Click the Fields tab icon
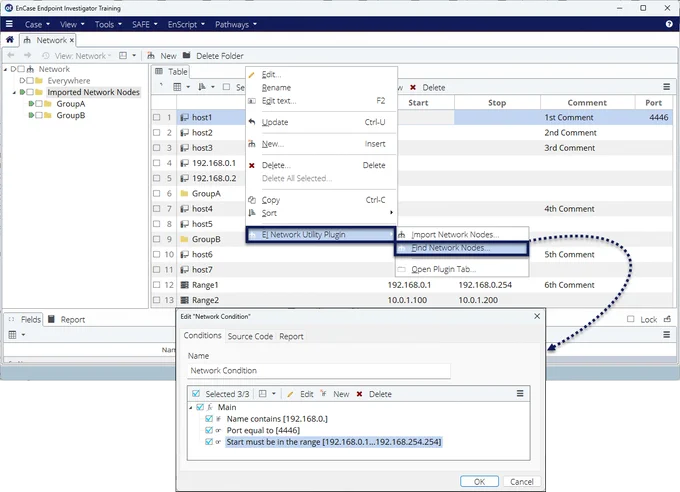The image size is (680, 492). pyautogui.click(x=11, y=319)
